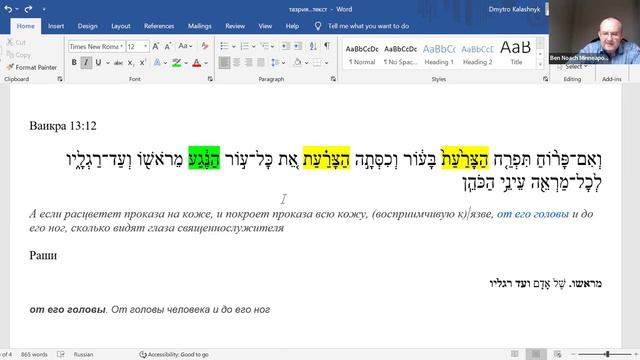Open the lightbulb Tell me search
Screen dimensions: 640x360
[318, 26]
